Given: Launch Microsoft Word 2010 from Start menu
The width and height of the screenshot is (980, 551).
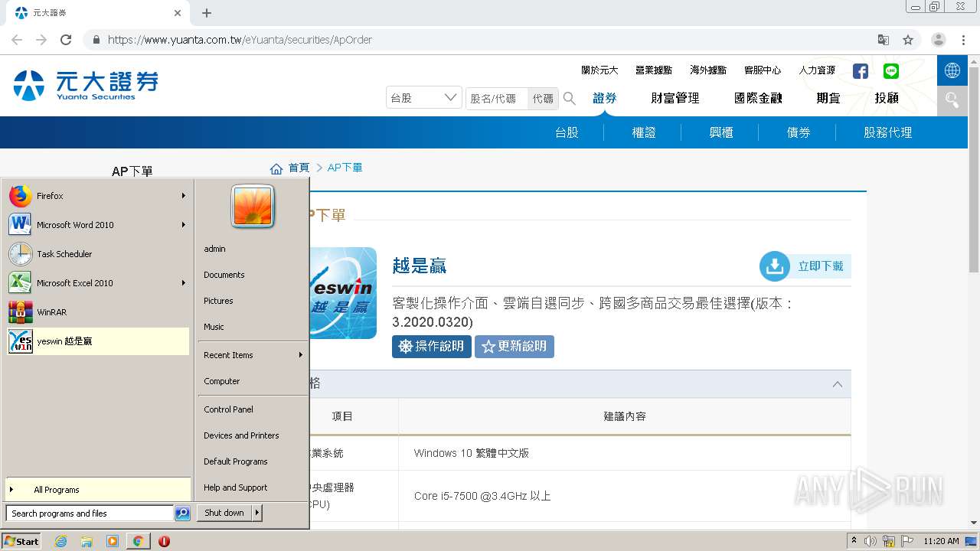Looking at the screenshot, I should [98, 225].
